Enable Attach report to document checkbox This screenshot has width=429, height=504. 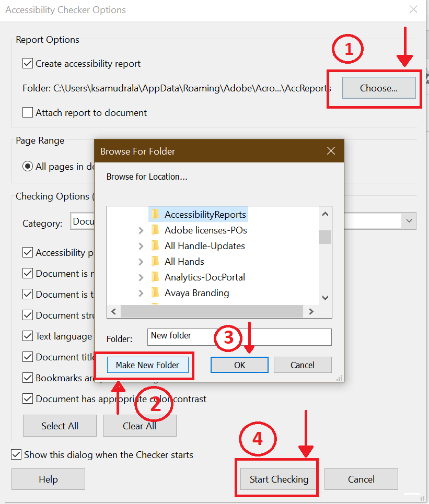[x=28, y=112]
